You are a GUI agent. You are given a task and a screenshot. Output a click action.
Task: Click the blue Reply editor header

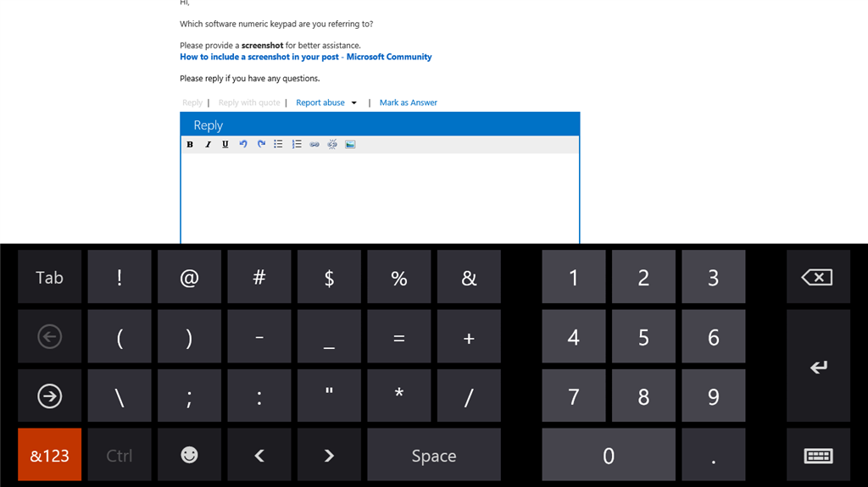[x=380, y=125]
